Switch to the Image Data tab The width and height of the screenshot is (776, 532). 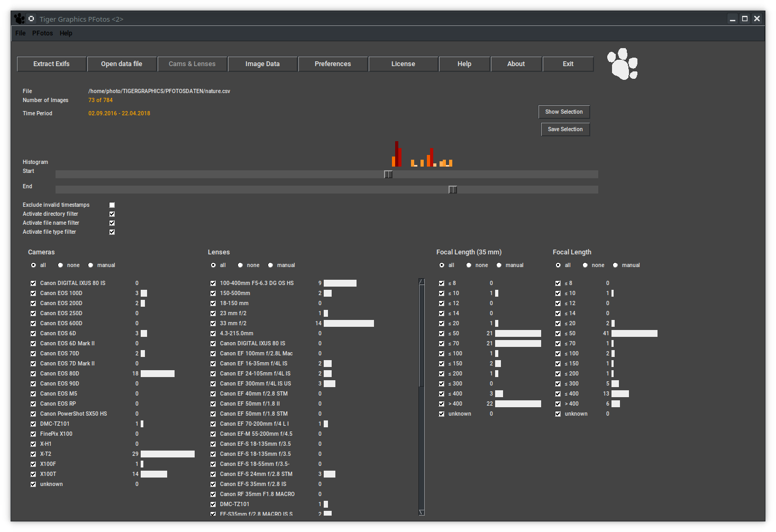tap(262, 64)
